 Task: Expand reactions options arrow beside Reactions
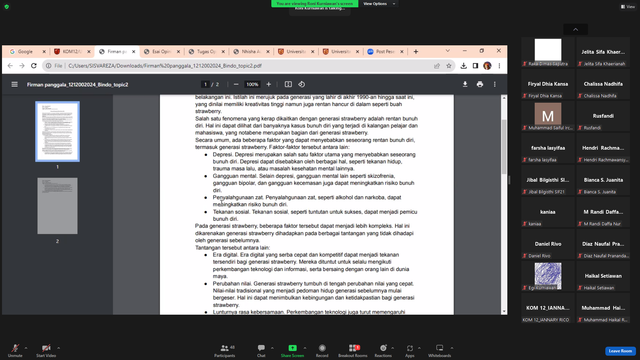(x=393, y=348)
